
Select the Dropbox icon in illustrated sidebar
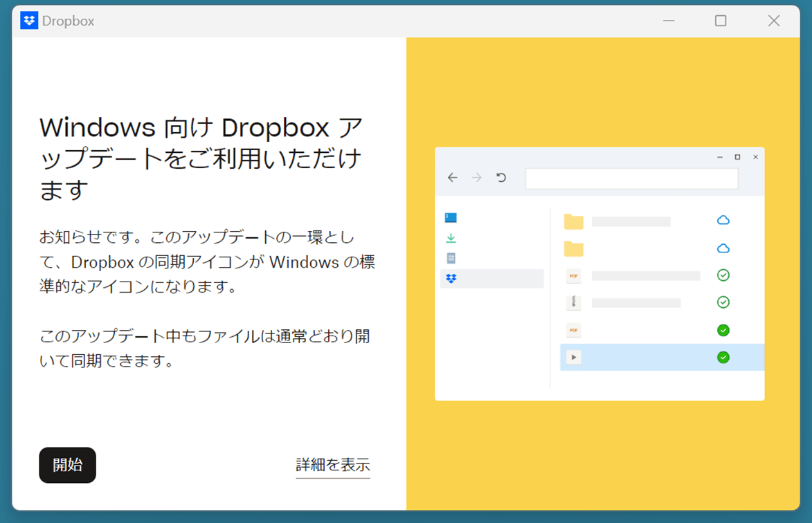point(451,279)
